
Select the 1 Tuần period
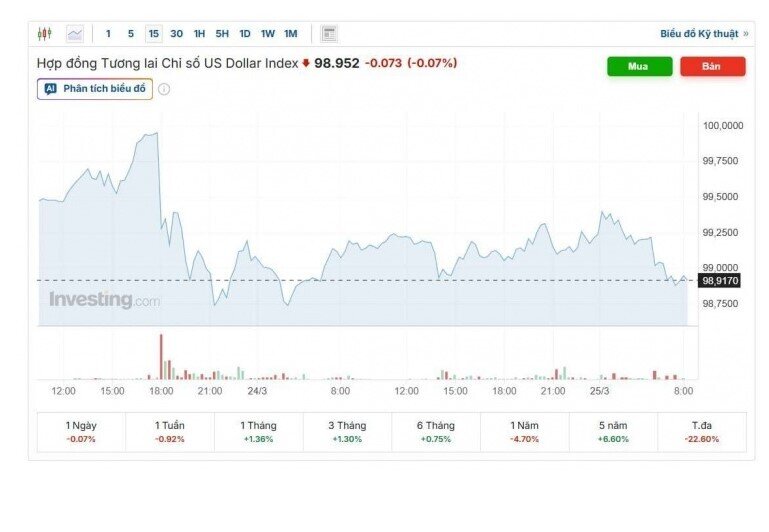point(170,432)
